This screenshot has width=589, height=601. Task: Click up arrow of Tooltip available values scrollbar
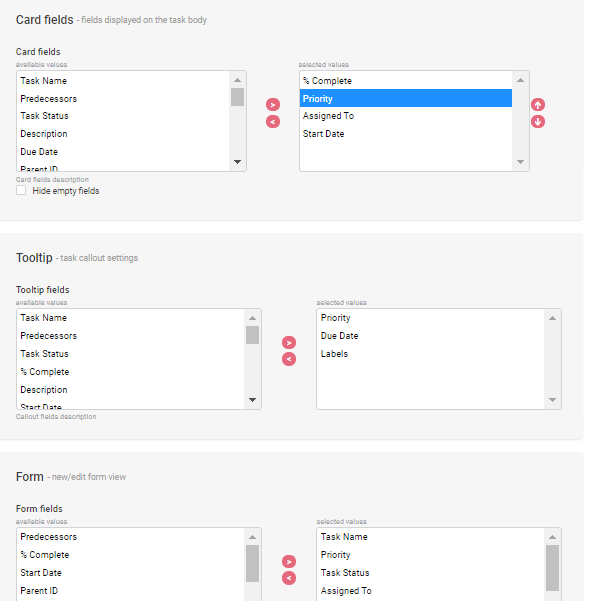coord(252,318)
